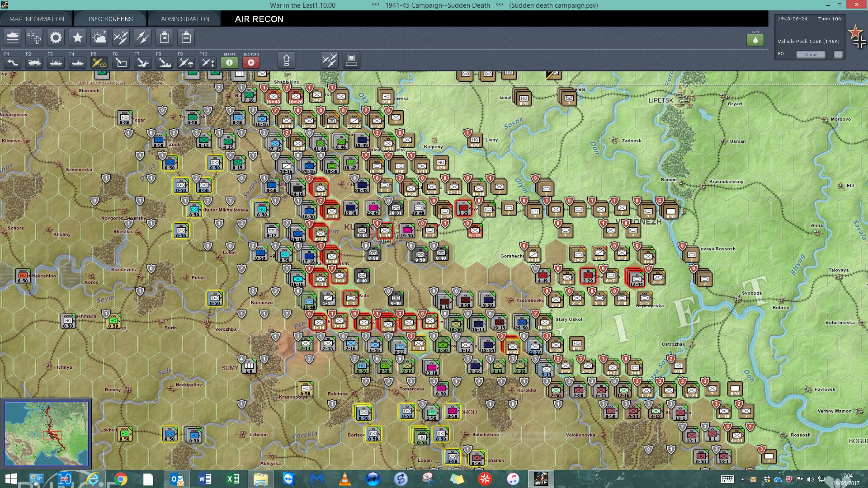Click the Zadonsk town label
Viewport: 868px width, 488px height.
632,141
